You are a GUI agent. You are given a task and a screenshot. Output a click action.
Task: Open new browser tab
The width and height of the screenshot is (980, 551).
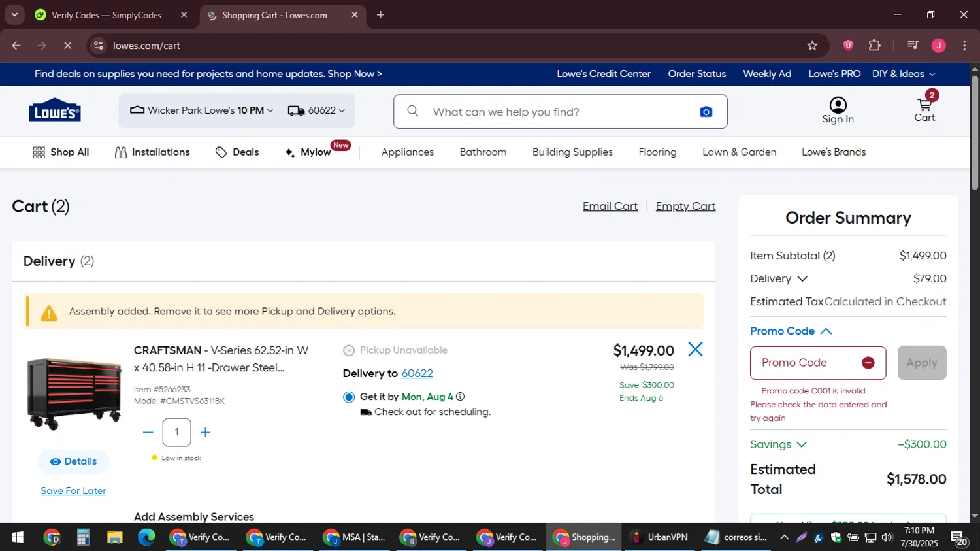tap(380, 15)
